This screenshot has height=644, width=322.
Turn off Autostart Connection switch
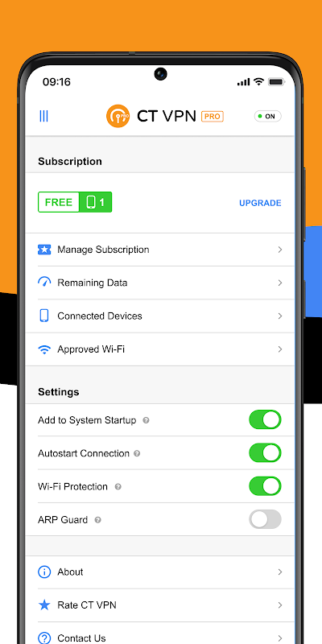(265, 453)
